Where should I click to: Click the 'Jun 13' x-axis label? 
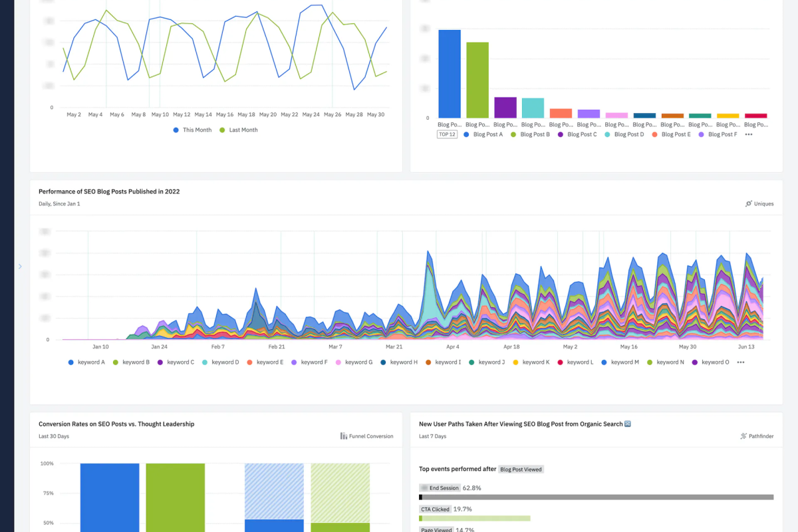746,347
